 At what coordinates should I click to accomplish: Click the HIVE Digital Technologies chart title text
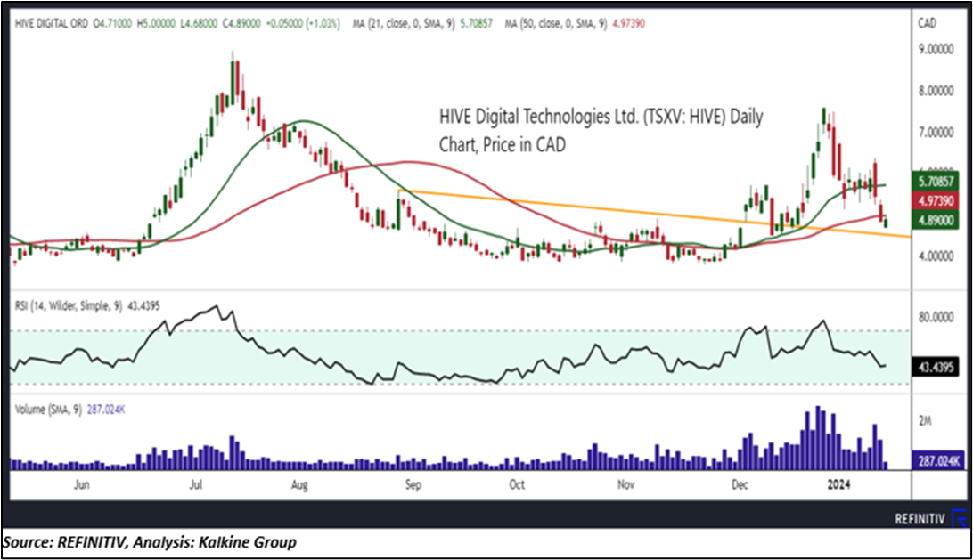[601, 130]
